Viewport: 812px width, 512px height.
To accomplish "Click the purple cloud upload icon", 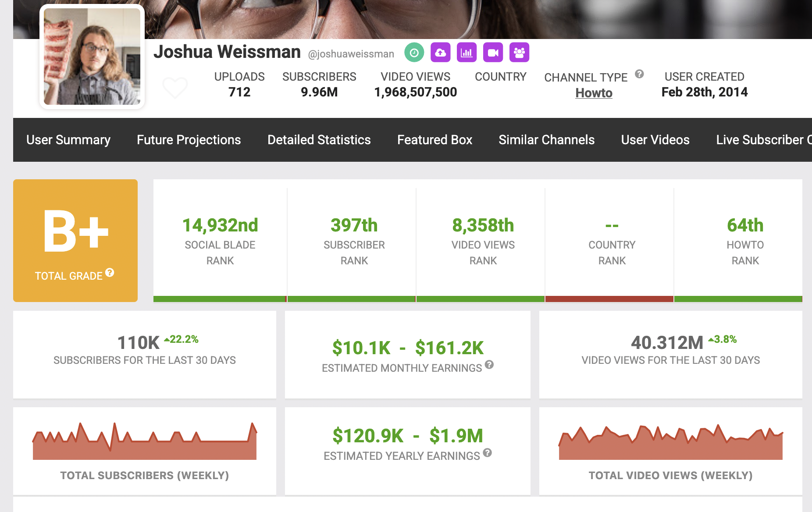I will click(441, 53).
